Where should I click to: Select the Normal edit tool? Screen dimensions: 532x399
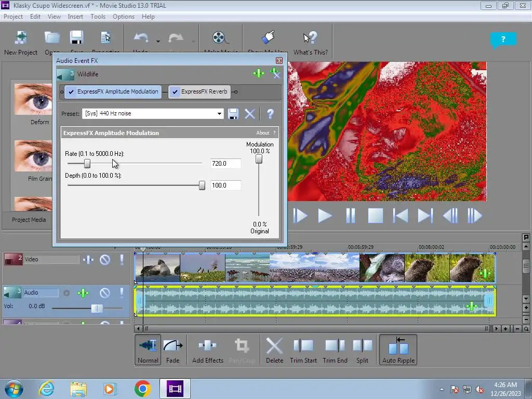tap(148, 350)
